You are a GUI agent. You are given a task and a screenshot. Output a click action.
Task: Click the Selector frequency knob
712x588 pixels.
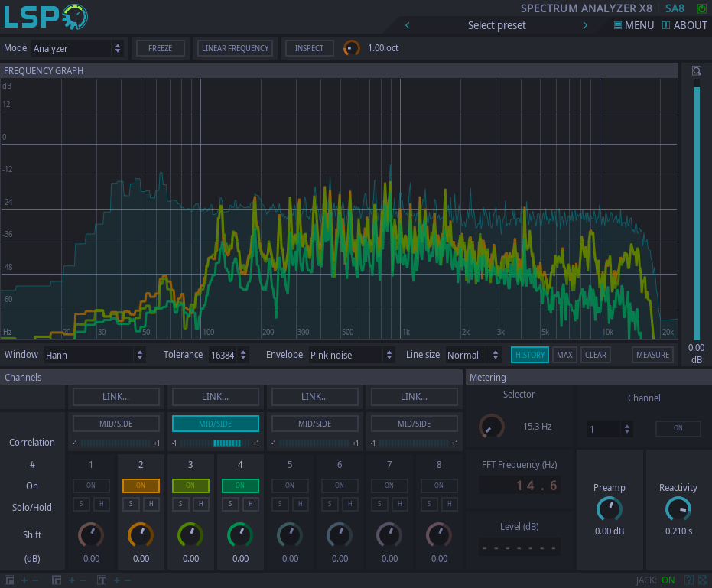[x=492, y=426]
